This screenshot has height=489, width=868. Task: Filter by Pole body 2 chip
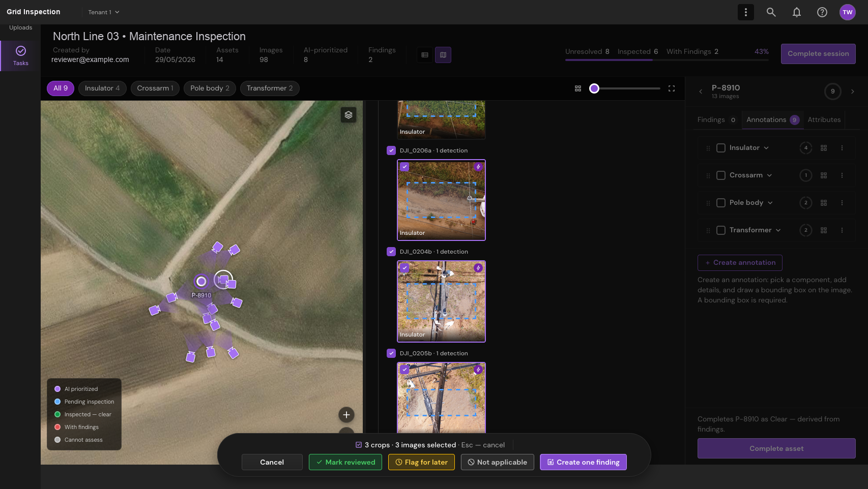point(210,88)
